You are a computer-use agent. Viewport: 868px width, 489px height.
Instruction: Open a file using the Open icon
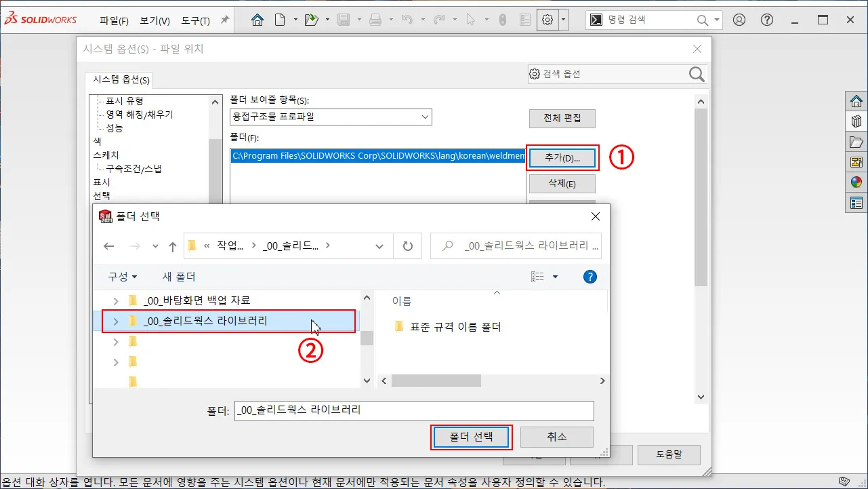311,20
